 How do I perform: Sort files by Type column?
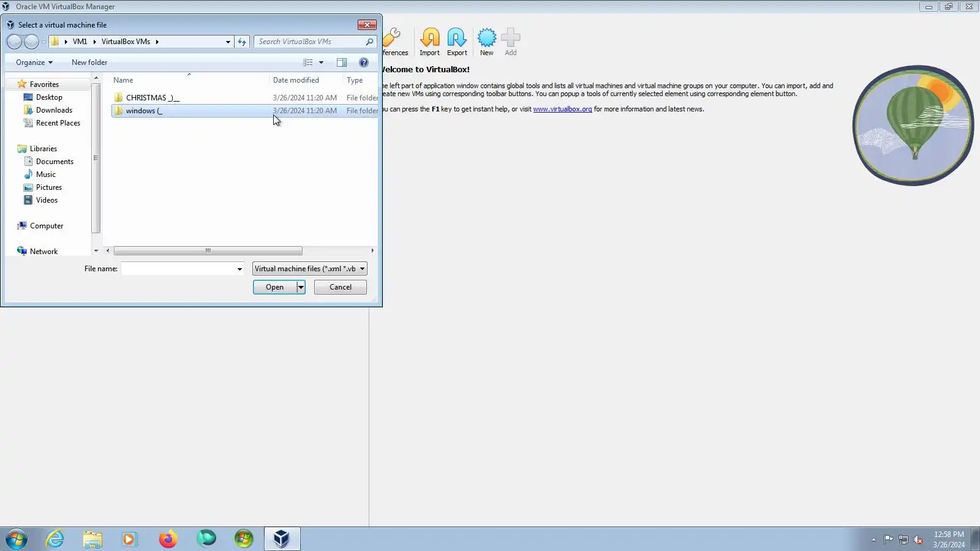point(361,80)
